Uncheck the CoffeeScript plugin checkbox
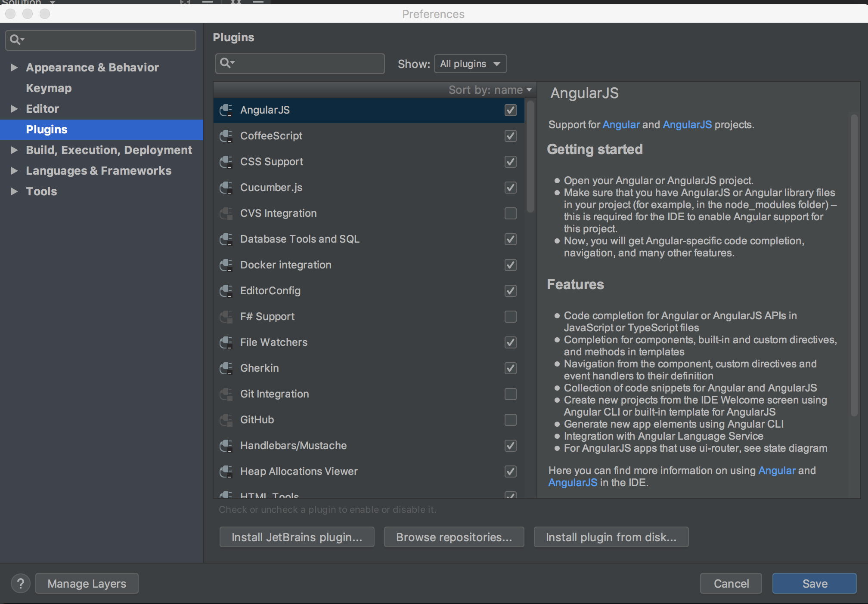868x604 pixels. click(x=510, y=136)
